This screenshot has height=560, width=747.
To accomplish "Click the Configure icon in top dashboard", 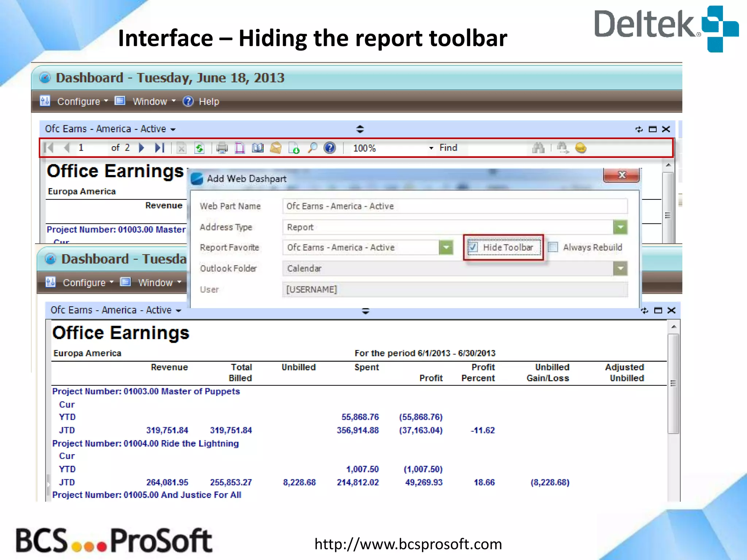I will click(45, 101).
